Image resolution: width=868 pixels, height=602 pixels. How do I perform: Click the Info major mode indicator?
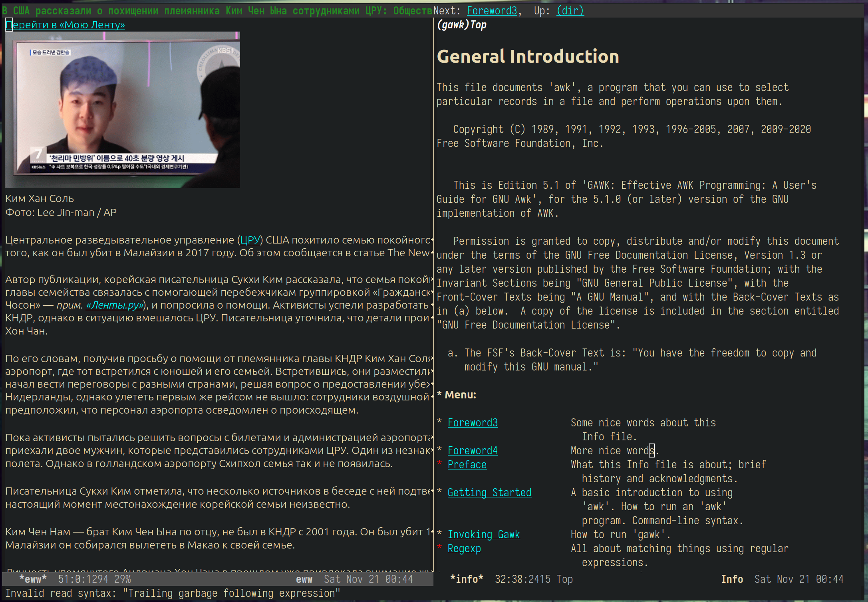732,579
